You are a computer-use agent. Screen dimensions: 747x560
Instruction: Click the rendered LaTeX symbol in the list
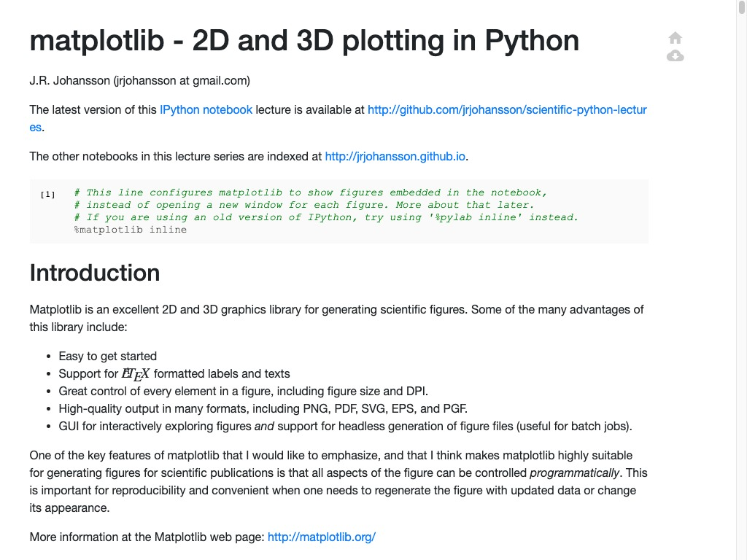click(136, 374)
